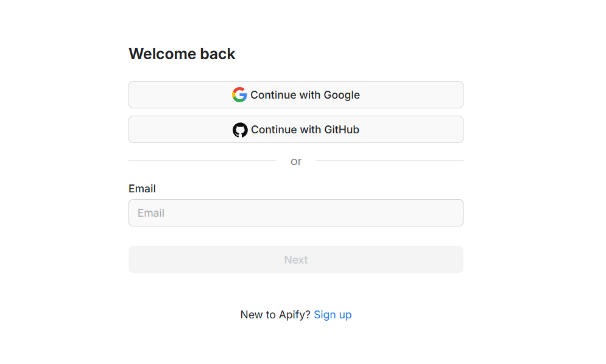Click the Welcome back heading
Viewport: 606px width, 364px height.
coord(181,54)
